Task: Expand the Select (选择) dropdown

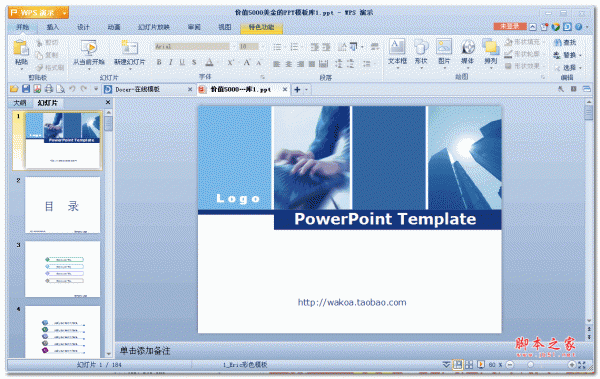Action: click(580, 68)
